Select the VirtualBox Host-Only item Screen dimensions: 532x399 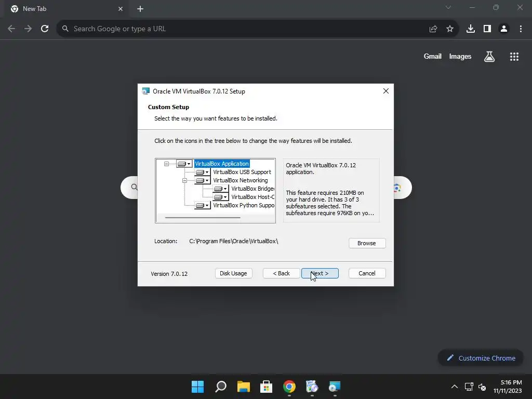pos(253,197)
